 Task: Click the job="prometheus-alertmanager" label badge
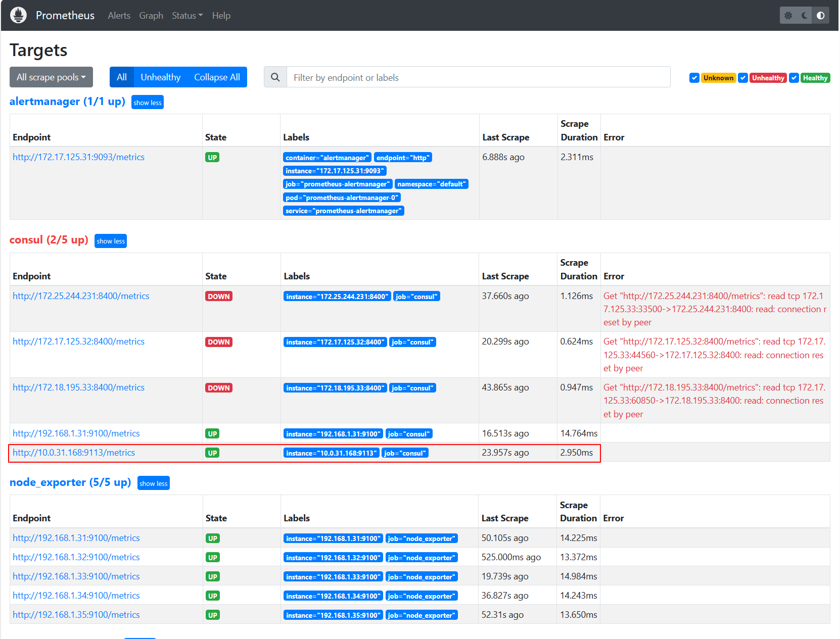(338, 184)
